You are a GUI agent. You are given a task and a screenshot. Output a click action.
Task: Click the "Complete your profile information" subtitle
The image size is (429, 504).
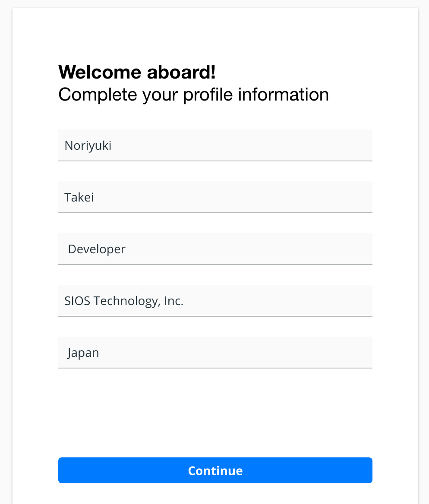click(x=193, y=94)
